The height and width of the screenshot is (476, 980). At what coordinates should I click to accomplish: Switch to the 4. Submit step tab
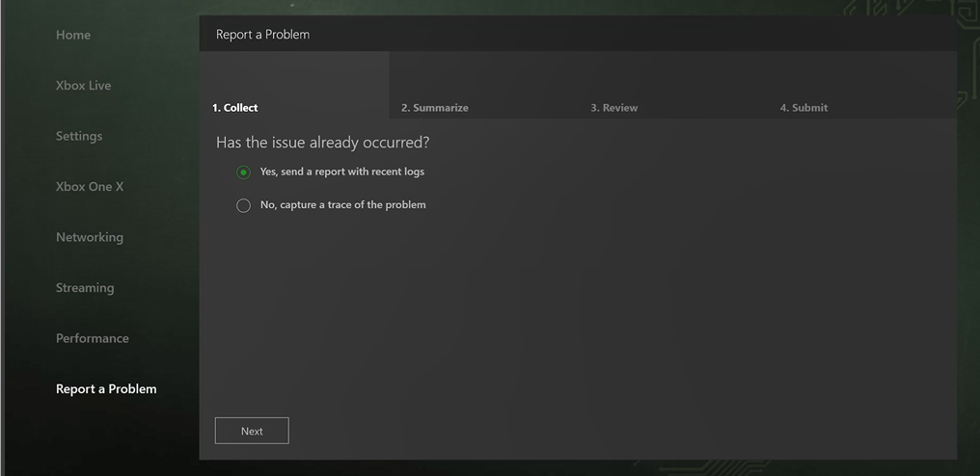tap(862, 85)
